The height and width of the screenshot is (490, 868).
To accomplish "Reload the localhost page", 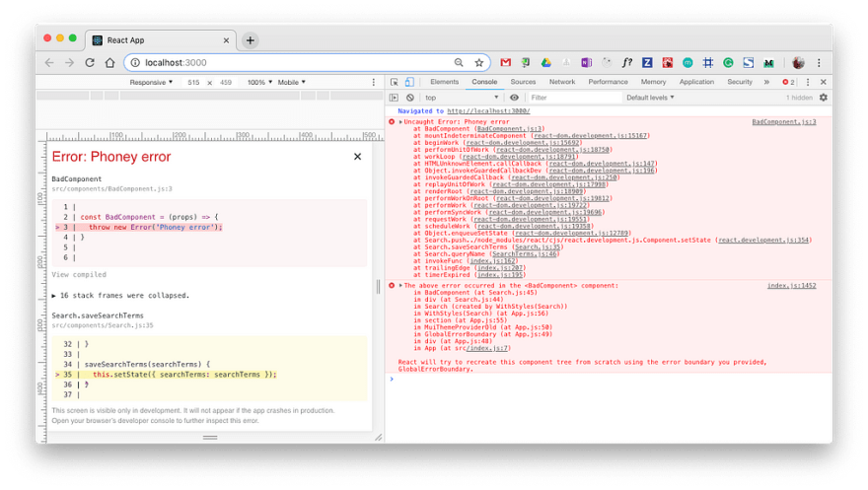I will click(x=90, y=62).
